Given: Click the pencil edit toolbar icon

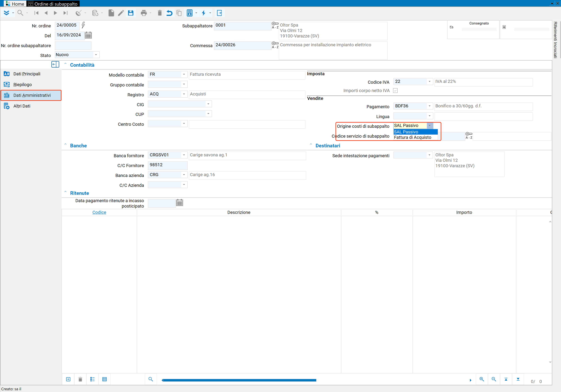Looking at the screenshot, I should tap(121, 13).
